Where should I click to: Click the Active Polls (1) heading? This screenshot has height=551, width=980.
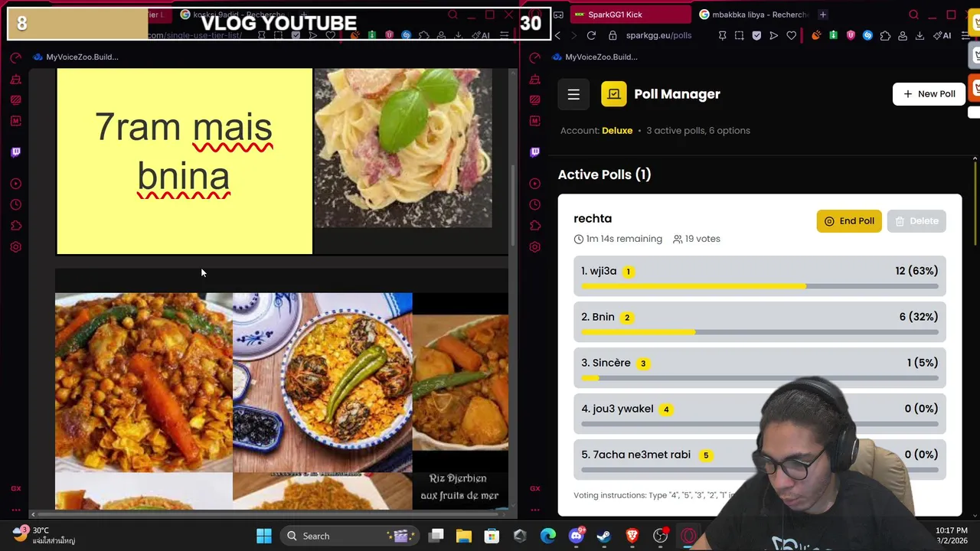(x=604, y=174)
